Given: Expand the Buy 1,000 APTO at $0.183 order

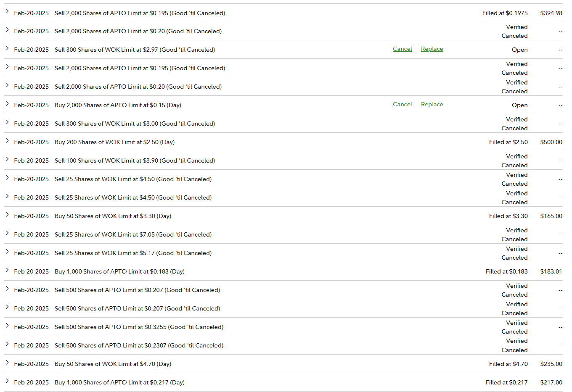Looking at the screenshot, I should 7,270.
